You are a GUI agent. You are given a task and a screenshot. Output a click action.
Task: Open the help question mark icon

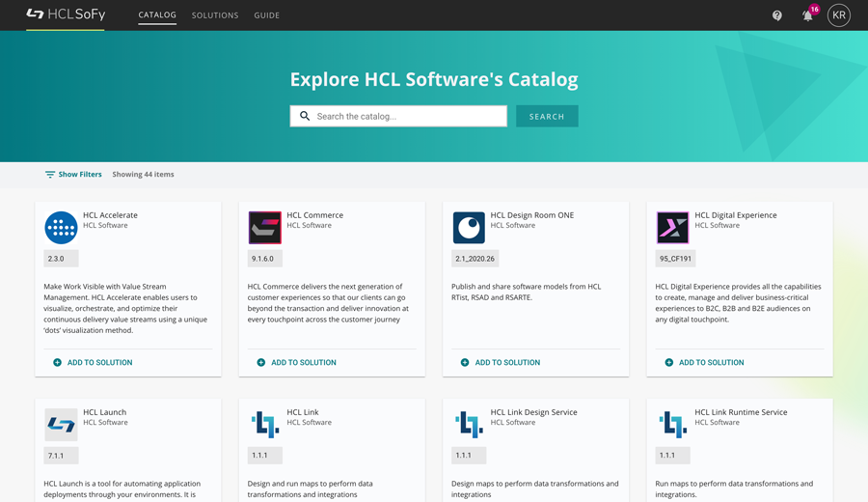[x=777, y=15]
